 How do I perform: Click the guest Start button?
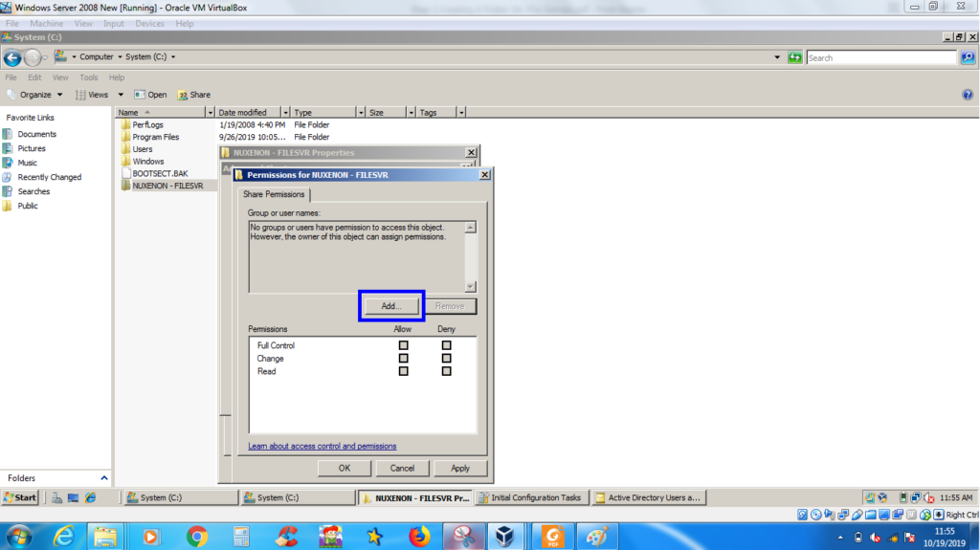(x=20, y=497)
